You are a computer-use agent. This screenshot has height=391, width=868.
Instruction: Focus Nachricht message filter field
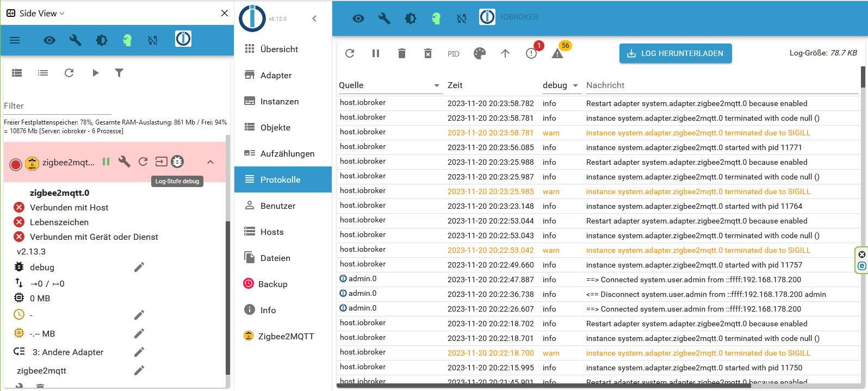coord(722,85)
